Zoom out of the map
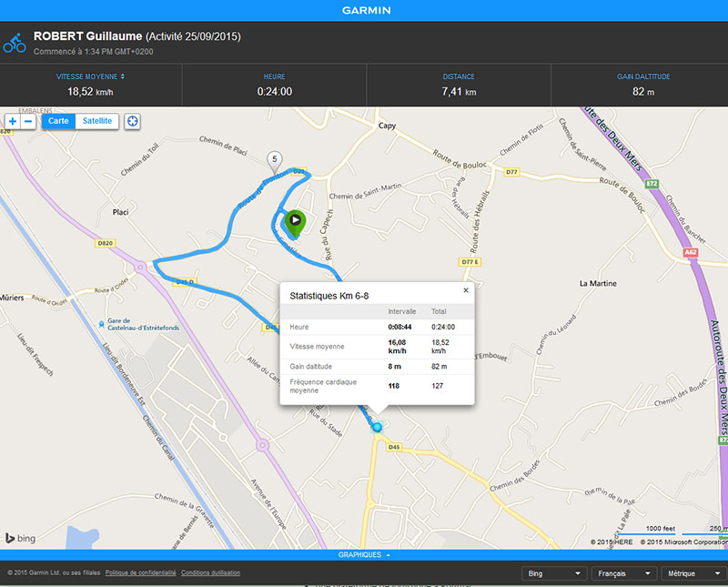The height and width of the screenshot is (587, 728). click(28, 122)
